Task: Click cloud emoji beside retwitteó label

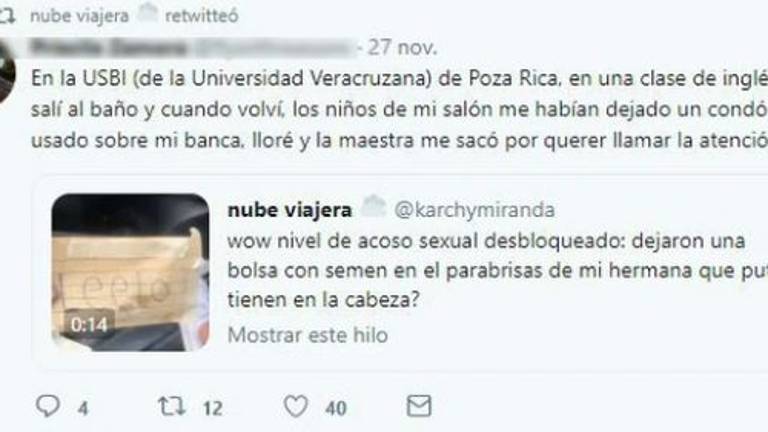Action: (146, 13)
